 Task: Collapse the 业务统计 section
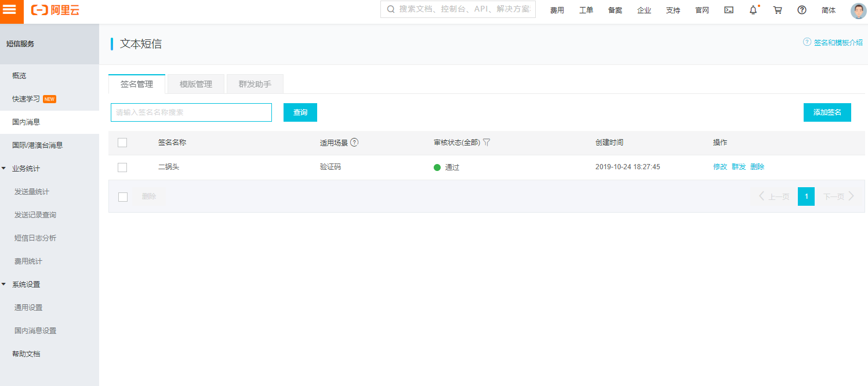(x=4, y=169)
